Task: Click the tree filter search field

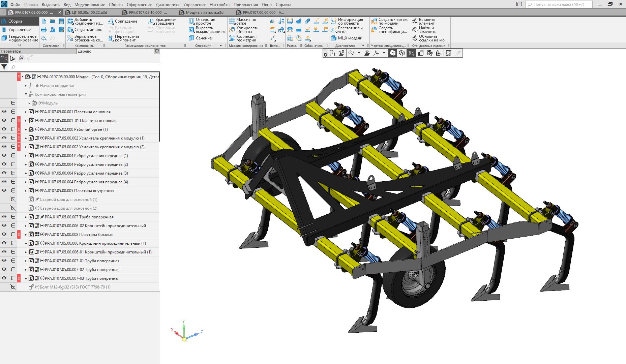Action: click(x=84, y=67)
